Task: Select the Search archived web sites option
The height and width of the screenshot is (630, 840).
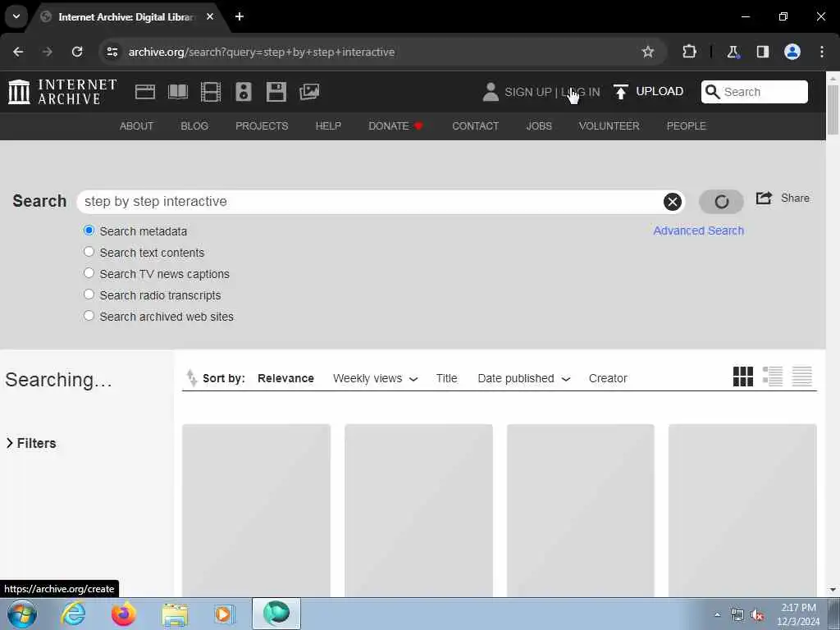Action: click(x=89, y=316)
